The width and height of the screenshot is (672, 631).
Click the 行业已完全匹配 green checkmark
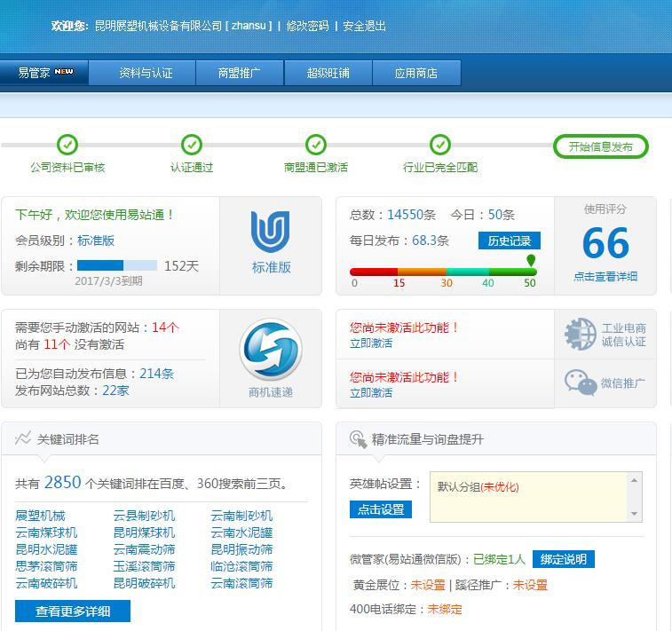point(440,145)
